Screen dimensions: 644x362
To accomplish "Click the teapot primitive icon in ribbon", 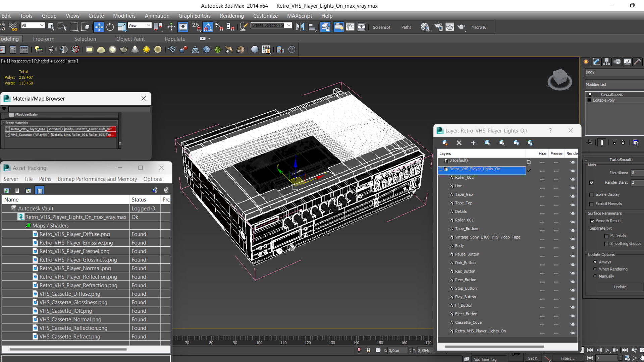I will [124, 50].
